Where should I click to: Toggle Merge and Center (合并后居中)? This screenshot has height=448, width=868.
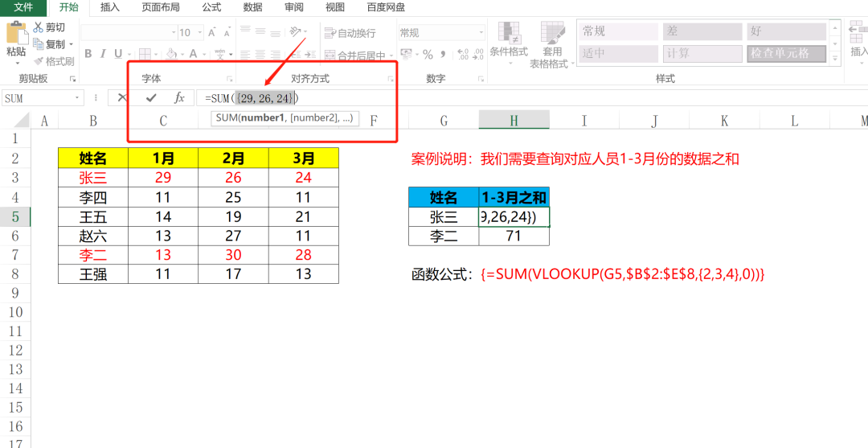[x=355, y=56]
